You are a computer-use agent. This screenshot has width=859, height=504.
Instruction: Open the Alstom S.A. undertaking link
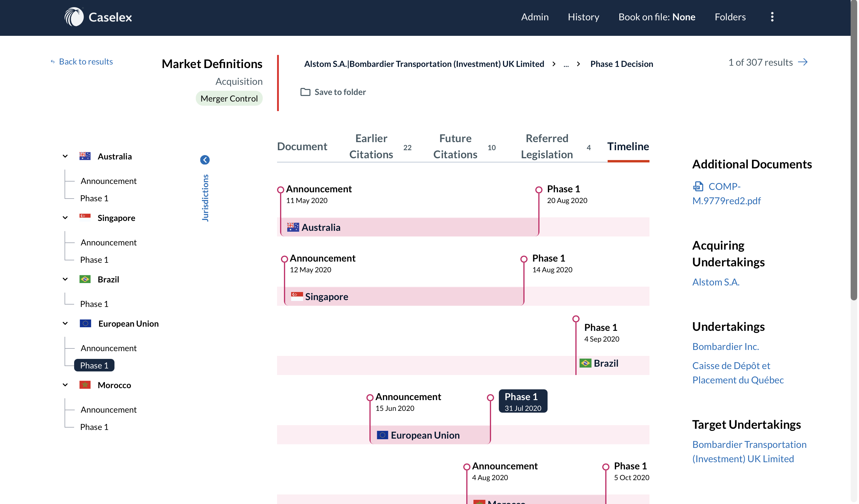point(716,282)
